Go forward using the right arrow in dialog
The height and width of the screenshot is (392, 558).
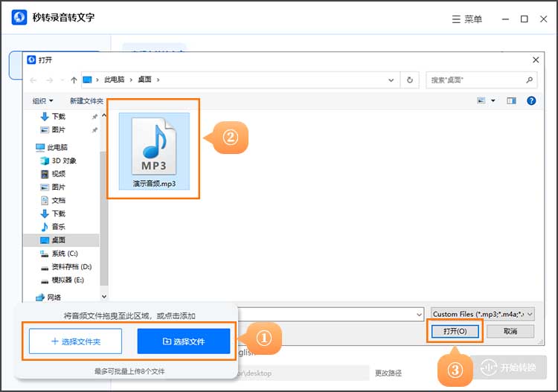tap(49, 80)
